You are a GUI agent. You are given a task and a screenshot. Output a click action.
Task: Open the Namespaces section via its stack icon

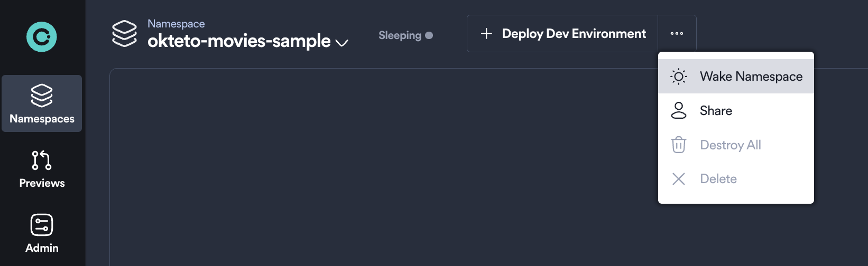pos(42,96)
